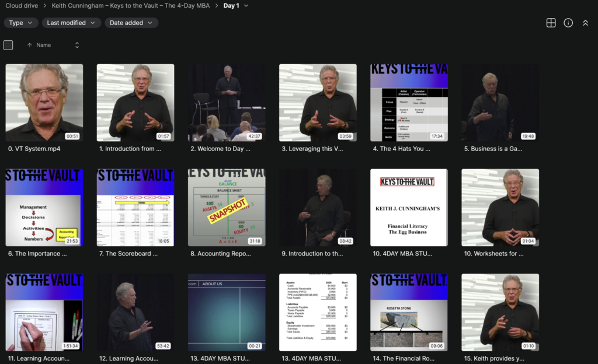Open the info panel icon

568,23
